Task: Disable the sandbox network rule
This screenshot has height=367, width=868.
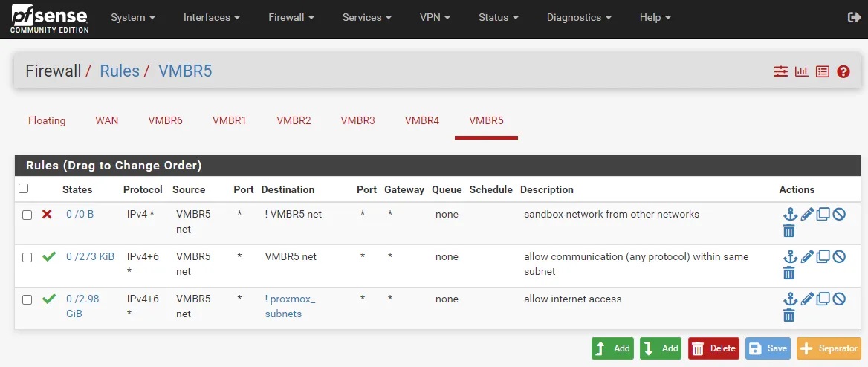Action: tap(839, 214)
